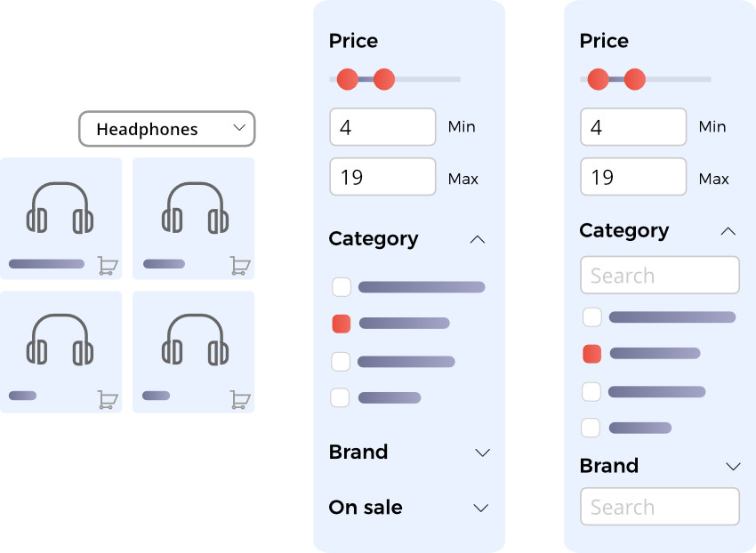Tick the last Category checkbox in right panel

591,428
